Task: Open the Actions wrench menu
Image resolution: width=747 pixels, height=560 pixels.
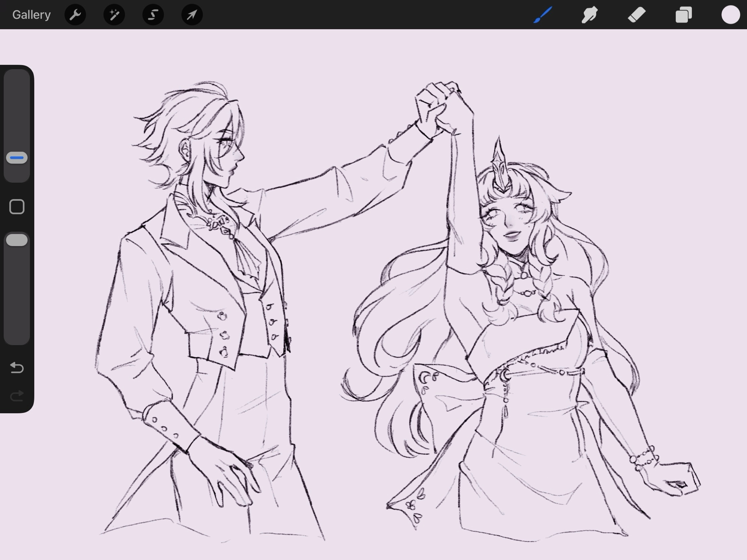Action: click(x=75, y=15)
